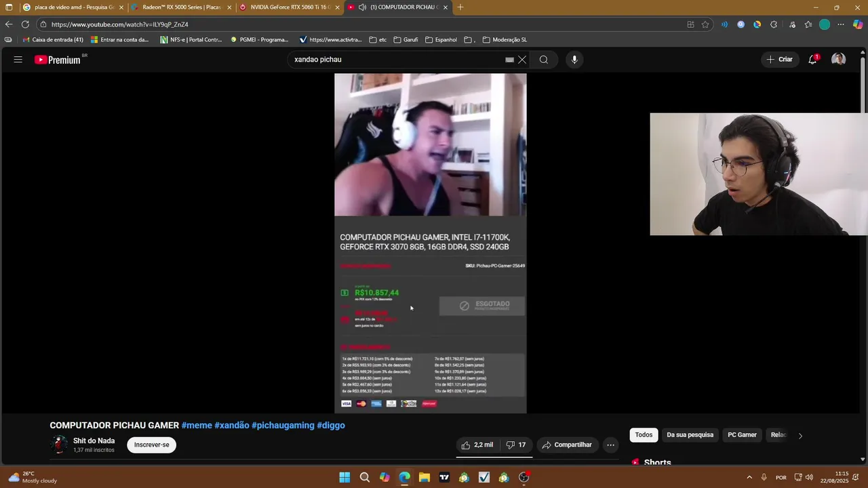The width and height of the screenshot is (868, 488).
Task: Open the volume icon in system tray
Action: point(809,477)
